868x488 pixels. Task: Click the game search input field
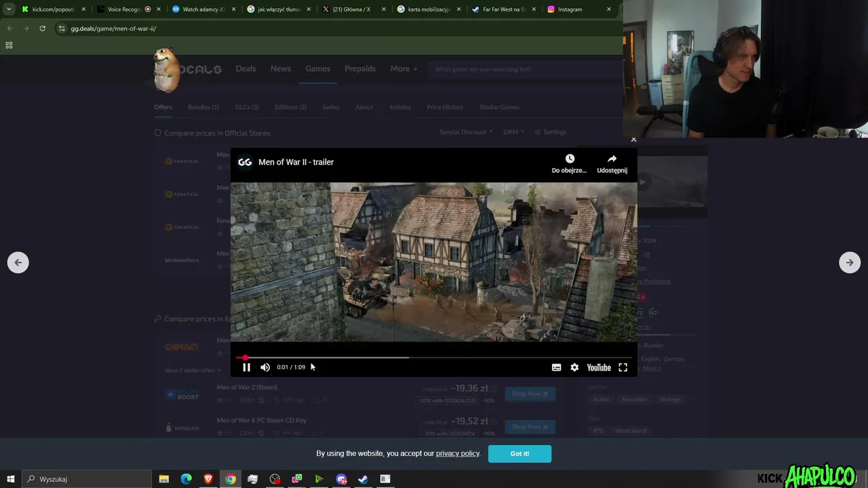(x=526, y=69)
